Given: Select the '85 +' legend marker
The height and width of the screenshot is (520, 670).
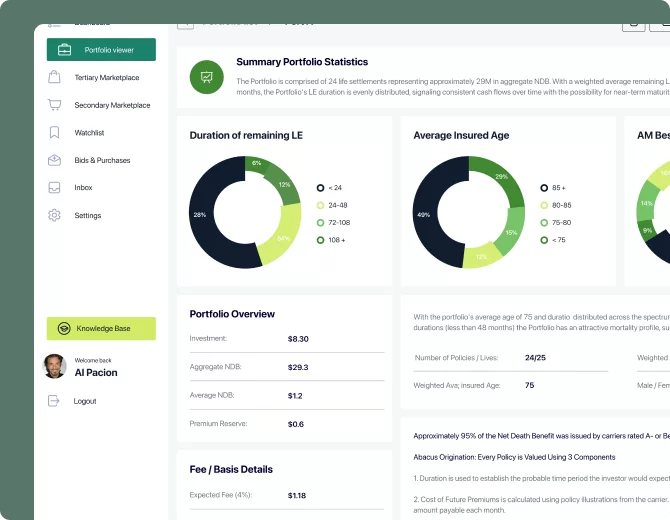Looking at the screenshot, I should click(x=544, y=188).
